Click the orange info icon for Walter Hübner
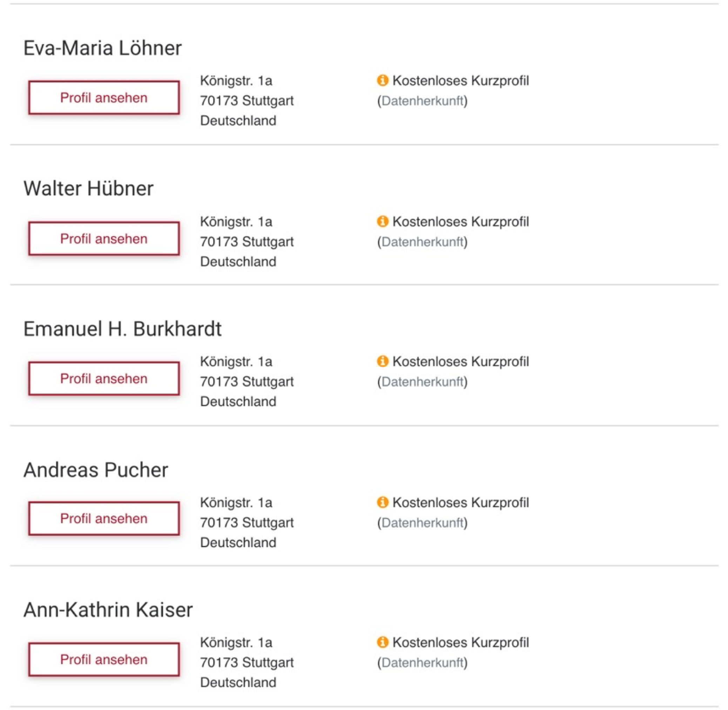 tap(383, 221)
